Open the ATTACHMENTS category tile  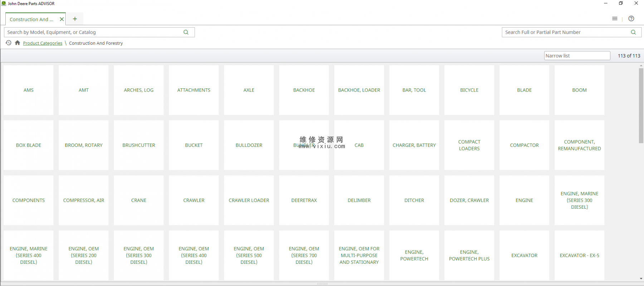pyautogui.click(x=194, y=90)
